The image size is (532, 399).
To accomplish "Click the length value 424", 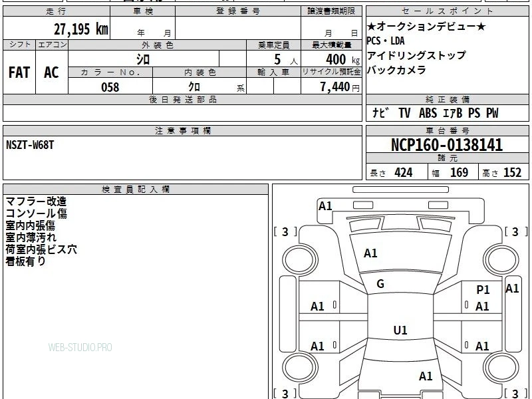I will pos(404,172).
